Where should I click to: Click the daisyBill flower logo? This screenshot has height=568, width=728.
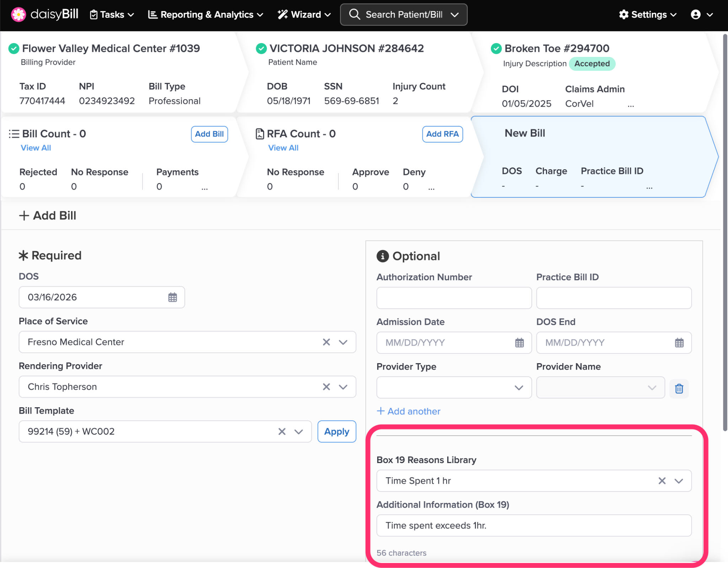pos(18,14)
